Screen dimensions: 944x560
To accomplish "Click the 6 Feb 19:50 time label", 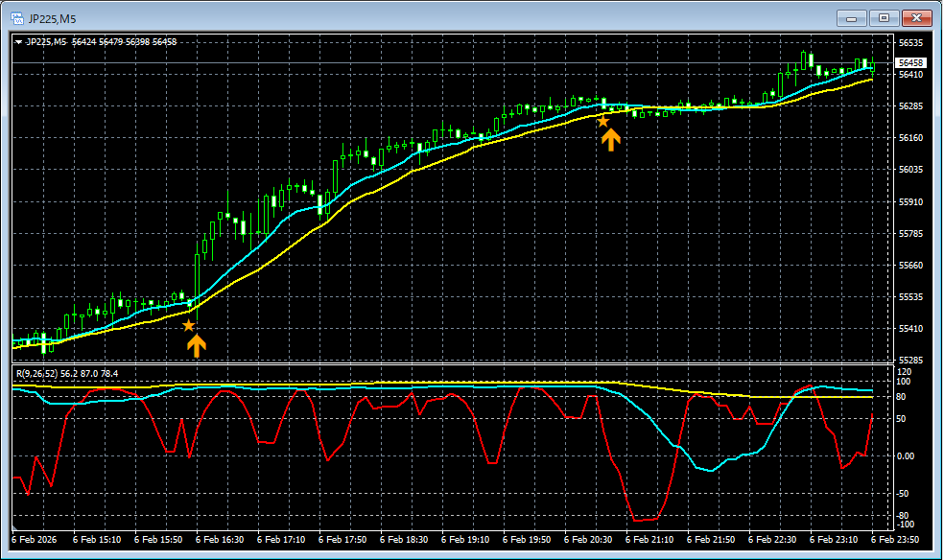I will coord(526,540).
